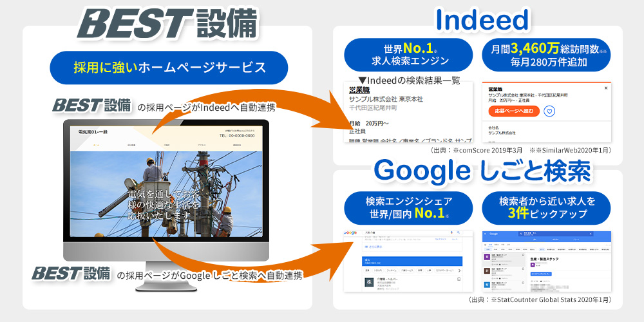Click the 会社名 label in the detail card
This screenshot has height=322, width=644.
tap(494, 128)
